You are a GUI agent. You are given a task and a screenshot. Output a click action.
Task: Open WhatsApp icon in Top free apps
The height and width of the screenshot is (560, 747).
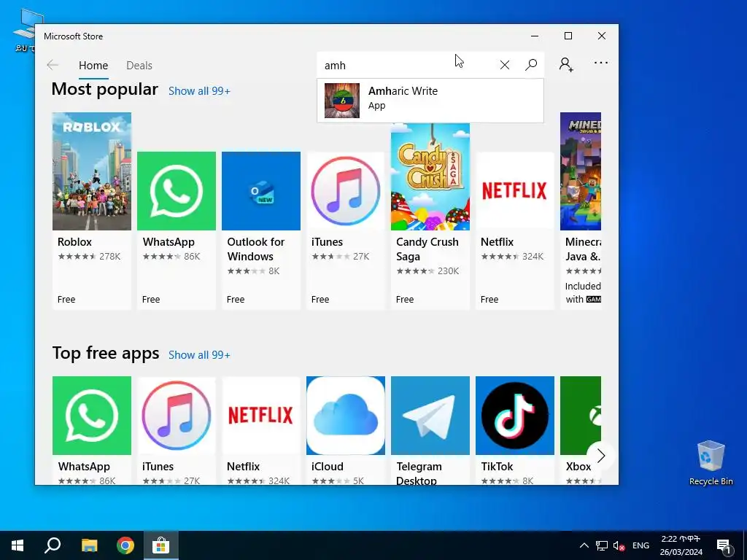click(91, 416)
